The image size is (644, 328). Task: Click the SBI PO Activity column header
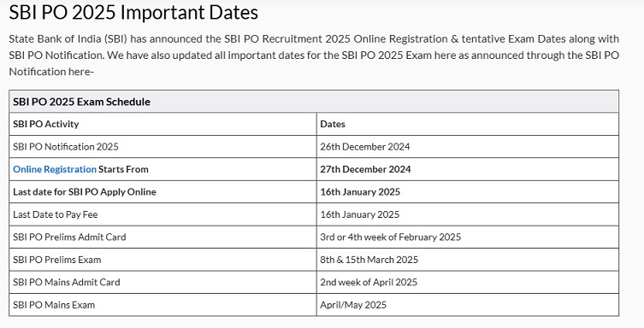tap(162, 124)
